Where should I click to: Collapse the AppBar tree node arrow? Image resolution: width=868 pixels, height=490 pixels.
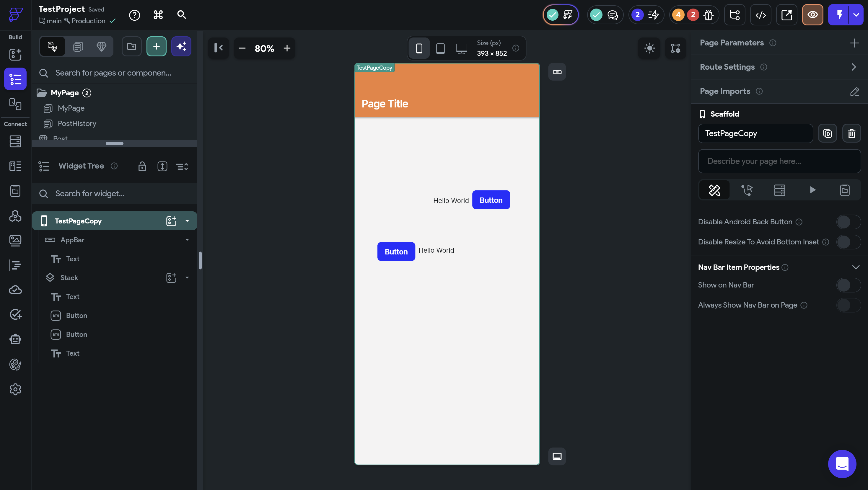187,240
